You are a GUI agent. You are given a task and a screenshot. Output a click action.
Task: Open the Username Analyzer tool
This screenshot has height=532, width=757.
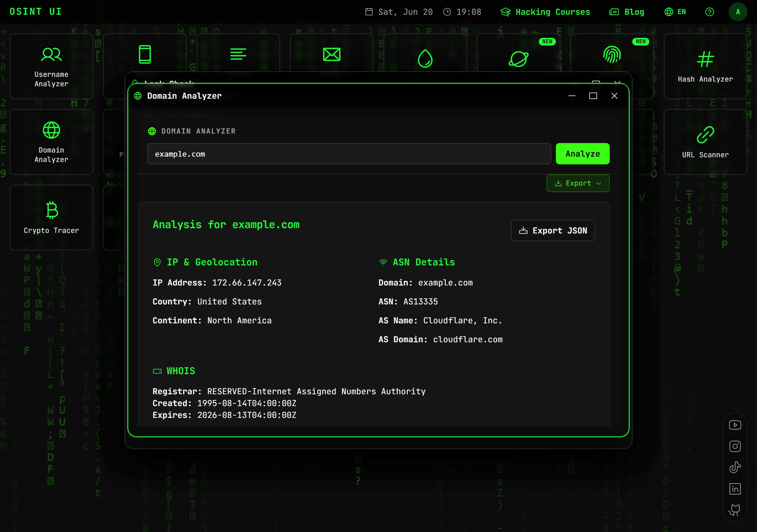tap(51, 66)
